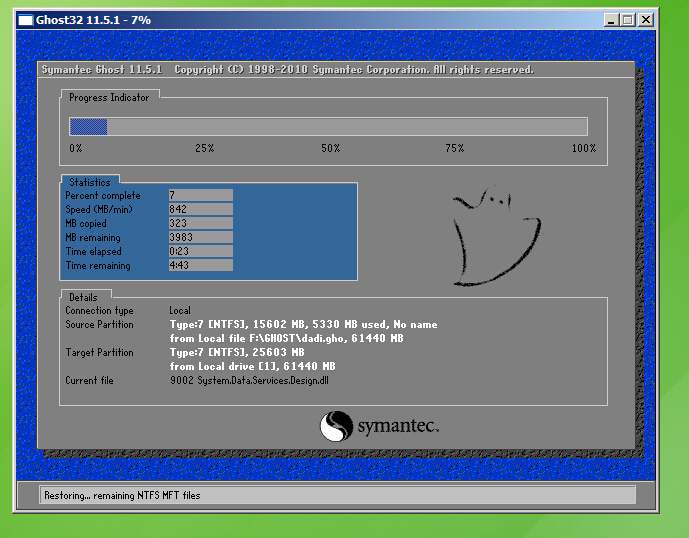Click the Time remaining value 4:43
Image resolution: width=689 pixels, height=538 pixels.
(201, 265)
